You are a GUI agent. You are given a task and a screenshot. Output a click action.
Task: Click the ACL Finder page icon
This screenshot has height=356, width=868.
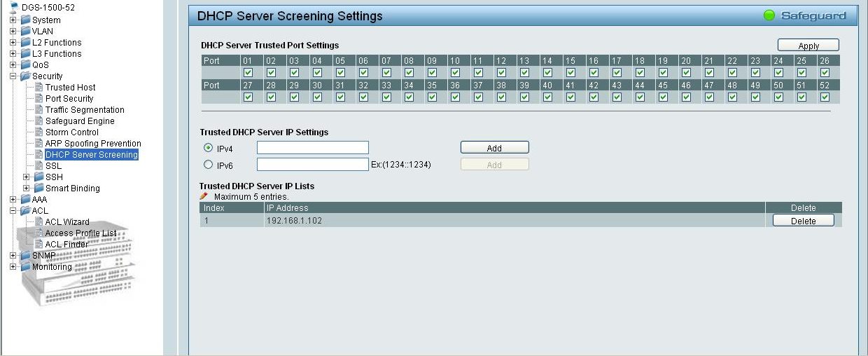tap(39, 244)
